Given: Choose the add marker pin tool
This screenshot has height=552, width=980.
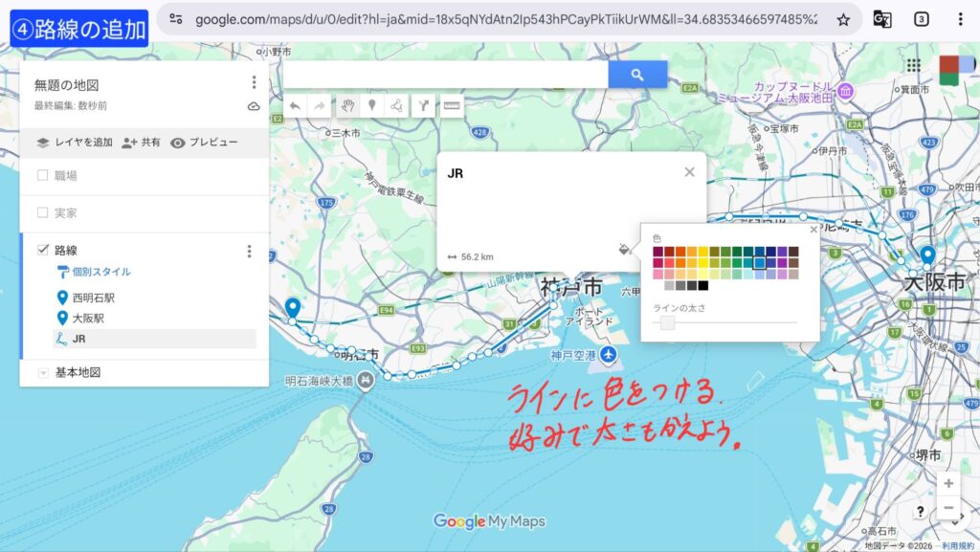Looking at the screenshot, I should (372, 106).
